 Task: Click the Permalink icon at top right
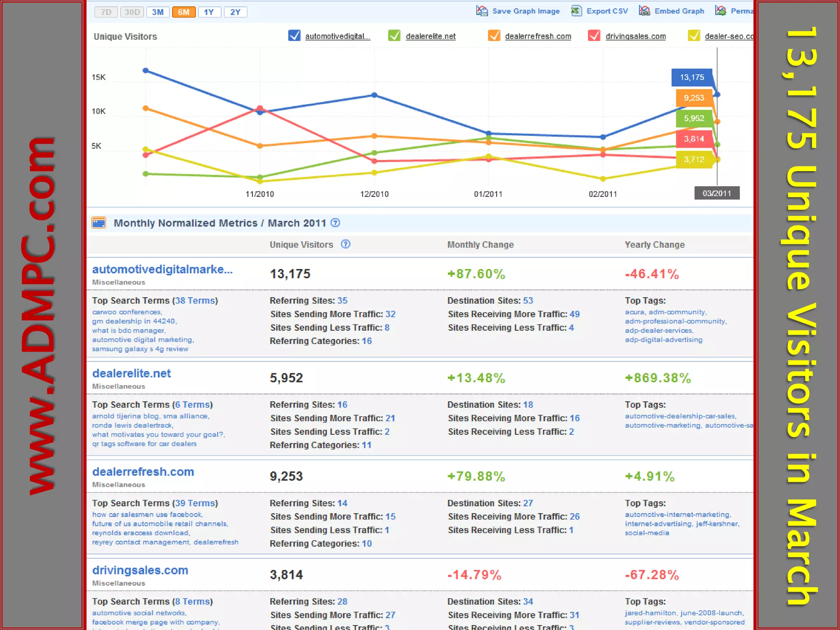tap(720, 11)
